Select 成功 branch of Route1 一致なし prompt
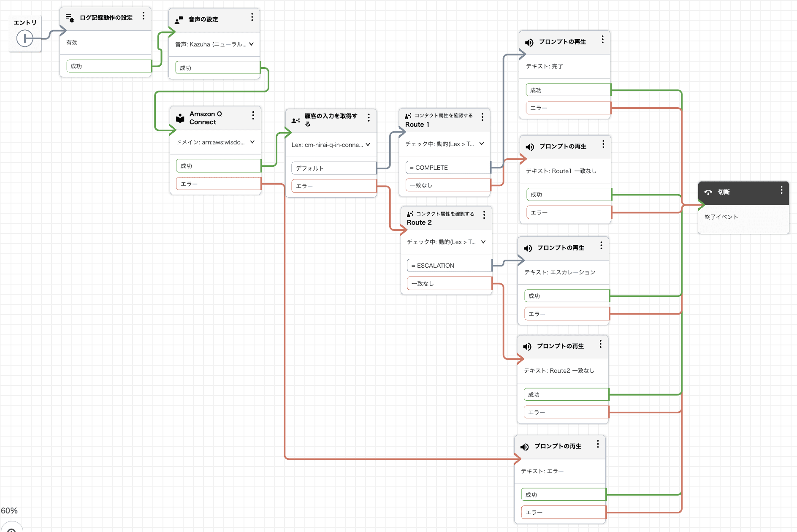The image size is (797, 532). click(x=569, y=195)
